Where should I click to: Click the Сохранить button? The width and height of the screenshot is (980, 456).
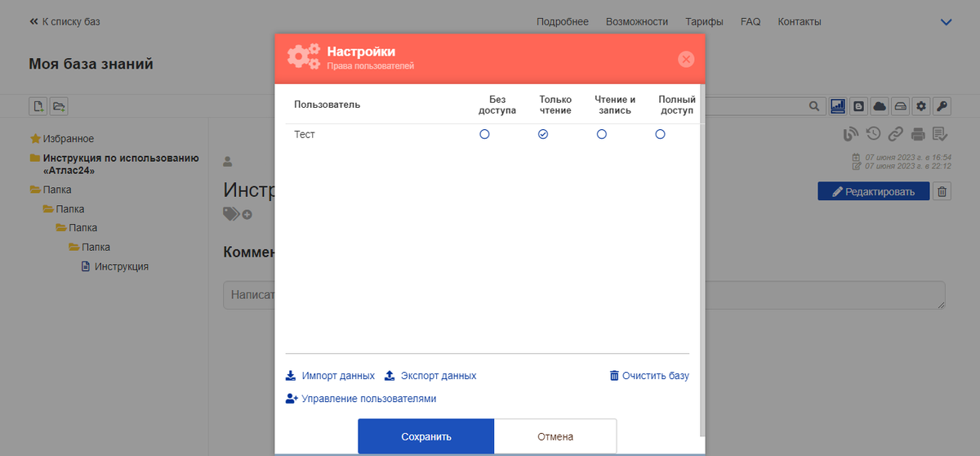[426, 436]
